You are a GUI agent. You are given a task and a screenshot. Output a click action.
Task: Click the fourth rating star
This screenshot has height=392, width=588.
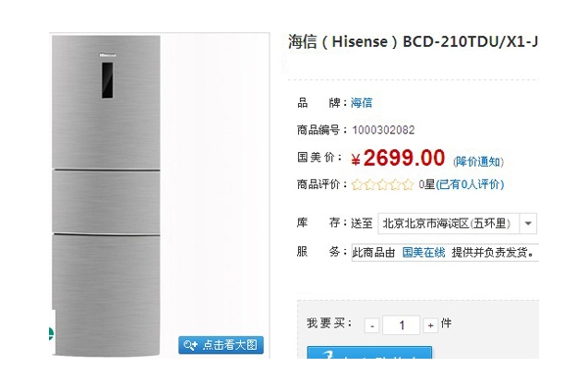pyautogui.click(x=395, y=184)
